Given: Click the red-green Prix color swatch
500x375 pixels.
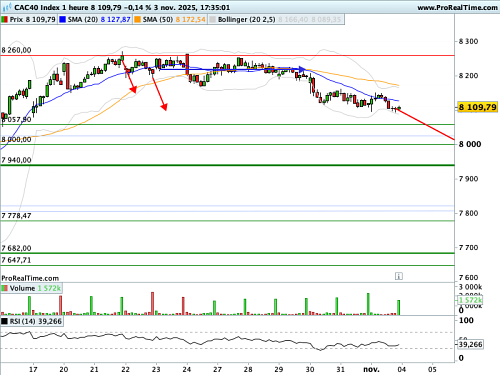Looking at the screenshot, I should (4, 20).
